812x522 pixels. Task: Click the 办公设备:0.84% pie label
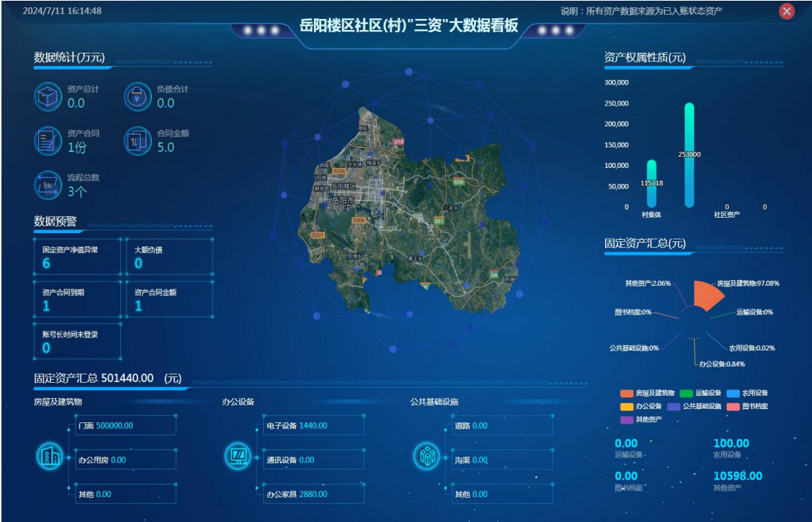[722, 364]
